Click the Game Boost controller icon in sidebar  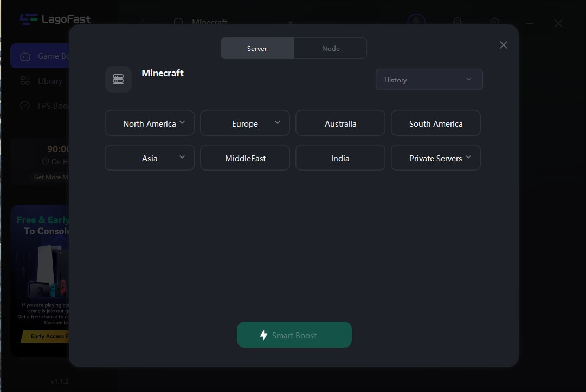pyautogui.click(x=25, y=56)
